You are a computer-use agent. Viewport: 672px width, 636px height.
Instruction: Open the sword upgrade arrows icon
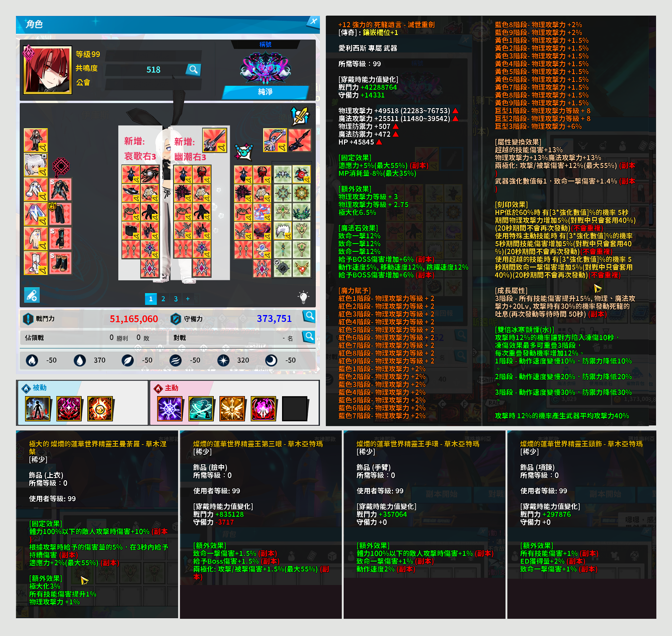click(x=300, y=116)
